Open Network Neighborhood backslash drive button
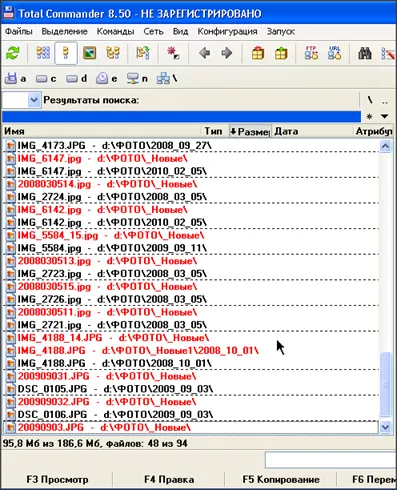The height and width of the screenshot is (490, 397). tap(167, 79)
